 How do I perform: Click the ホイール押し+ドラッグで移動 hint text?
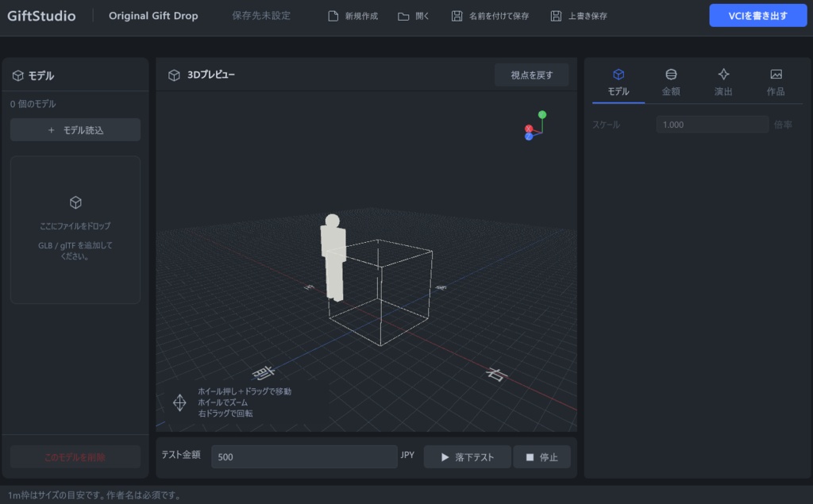pyautogui.click(x=245, y=391)
